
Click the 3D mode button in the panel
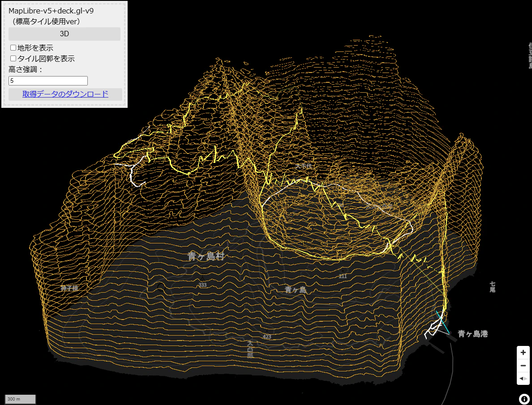pos(64,34)
